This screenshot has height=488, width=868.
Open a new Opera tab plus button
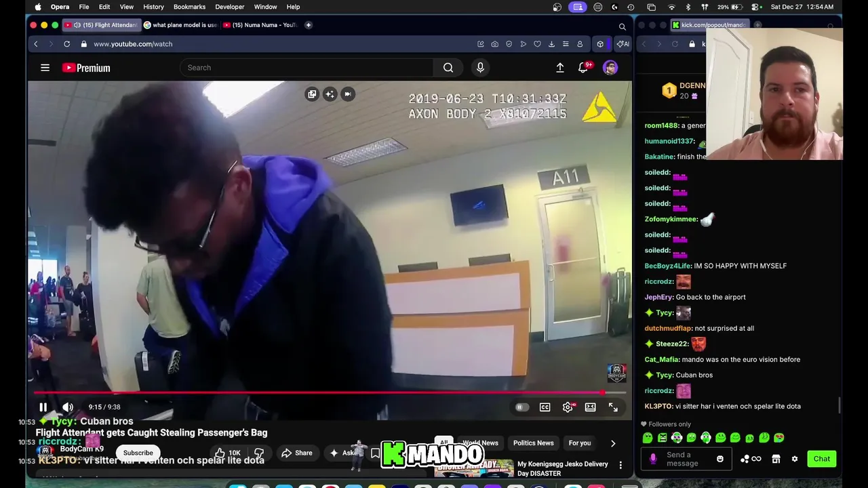tap(309, 25)
